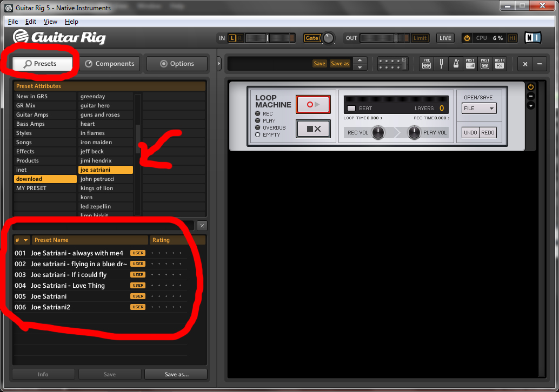This screenshot has width=559, height=392.
Task: Toggle Loop Machine module power button
Action: pyautogui.click(x=530, y=86)
